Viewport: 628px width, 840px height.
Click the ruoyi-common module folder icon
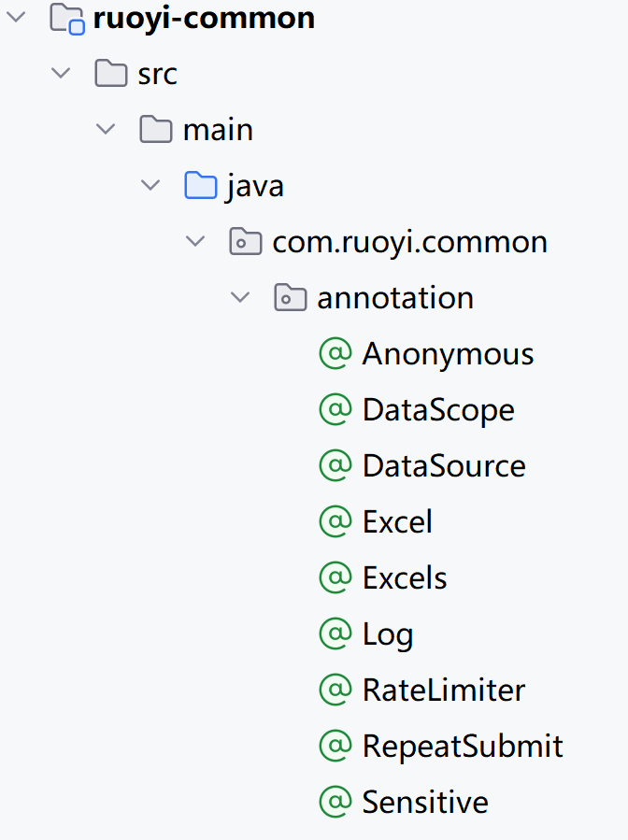tap(67, 18)
